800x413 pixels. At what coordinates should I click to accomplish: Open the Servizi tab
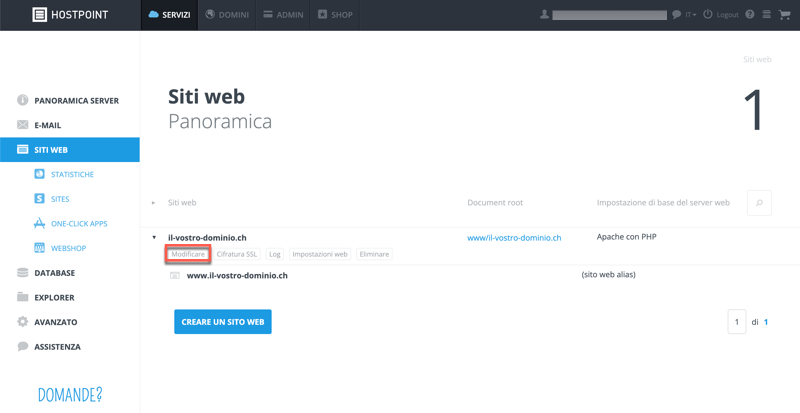[x=169, y=15]
